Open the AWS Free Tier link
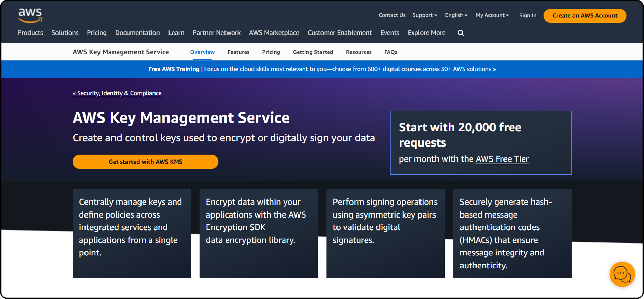Image resolution: width=644 pixels, height=299 pixels. point(502,159)
